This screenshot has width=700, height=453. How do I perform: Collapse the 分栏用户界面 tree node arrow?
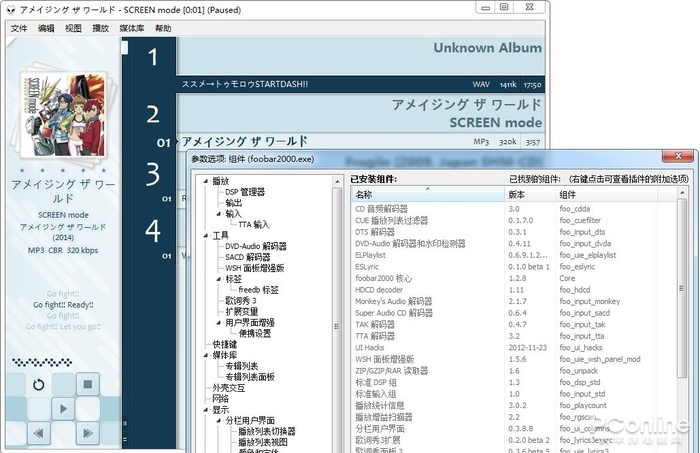pos(219,420)
